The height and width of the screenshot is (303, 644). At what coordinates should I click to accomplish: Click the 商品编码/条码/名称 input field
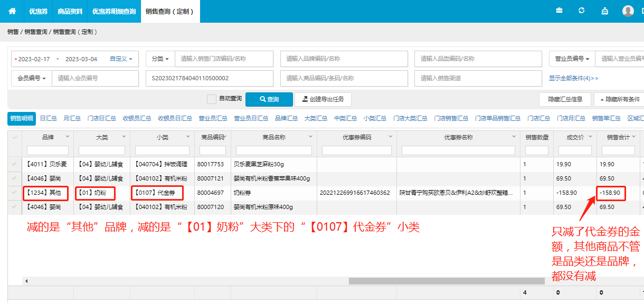tap(344, 78)
